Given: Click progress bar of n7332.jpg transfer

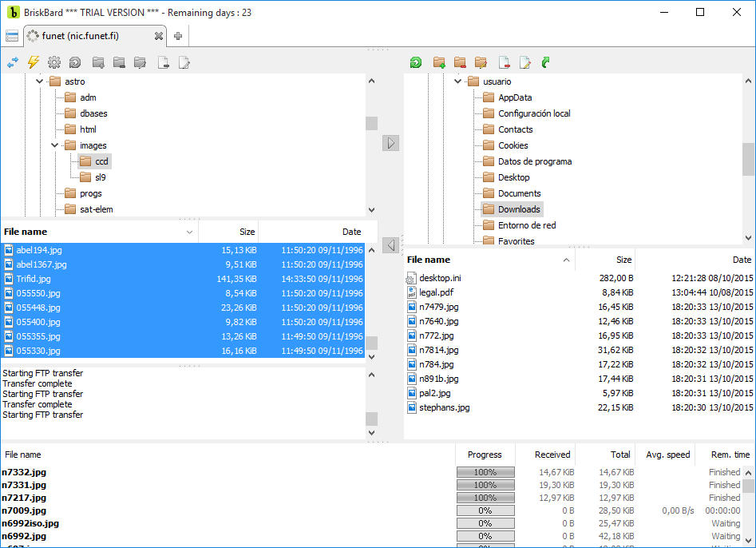Looking at the screenshot, I should (x=485, y=472).
